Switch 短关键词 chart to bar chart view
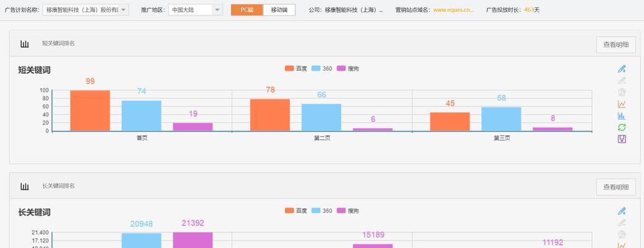644x248 pixels. tap(622, 116)
